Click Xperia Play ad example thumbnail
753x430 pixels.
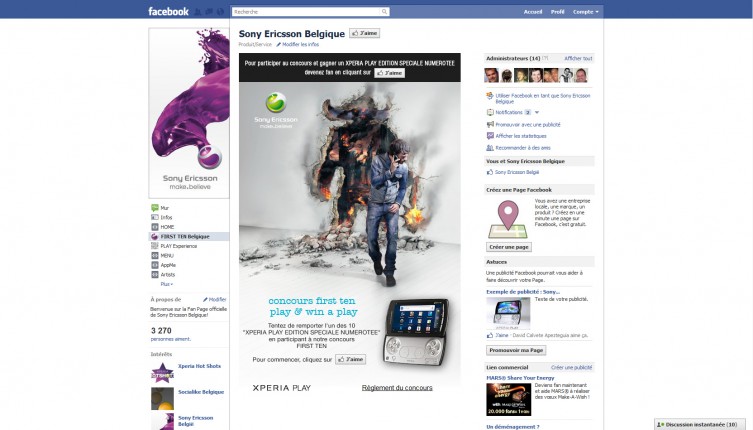[508, 313]
